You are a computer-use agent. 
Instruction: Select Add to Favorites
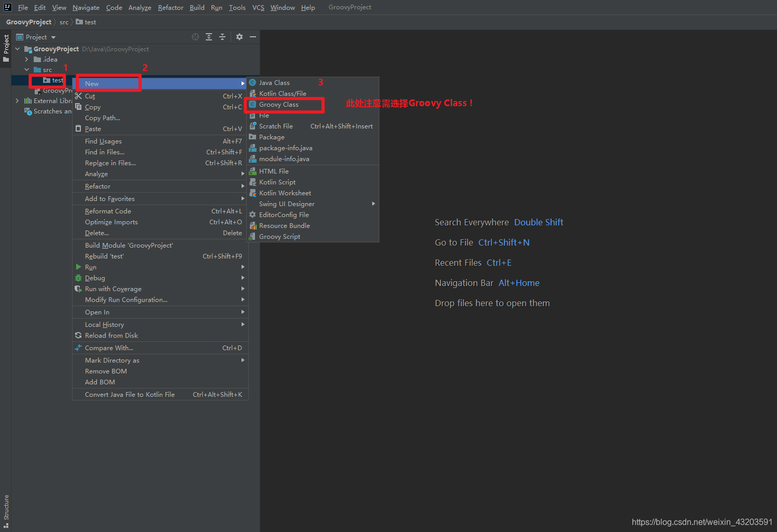pyautogui.click(x=160, y=198)
